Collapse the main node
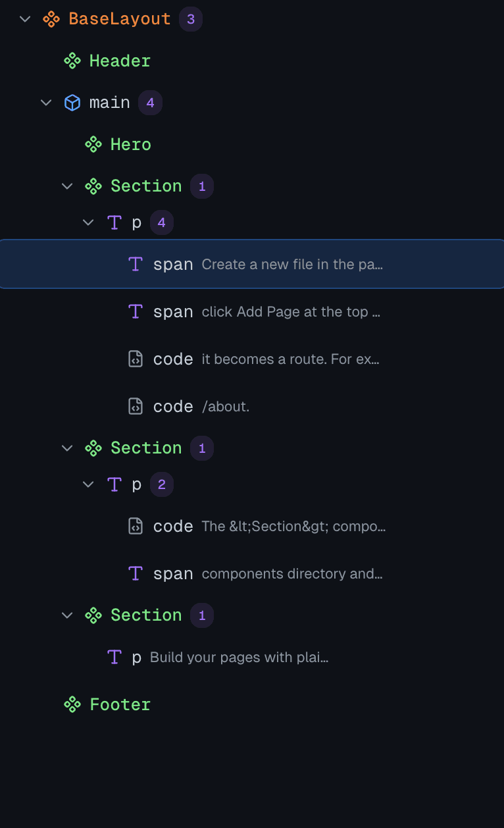Screen dimensions: 504x828 tap(45, 102)
